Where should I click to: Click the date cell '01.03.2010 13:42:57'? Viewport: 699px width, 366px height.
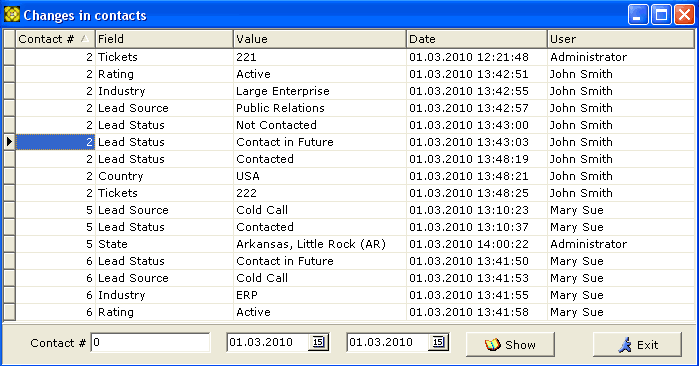click(477, 108)
